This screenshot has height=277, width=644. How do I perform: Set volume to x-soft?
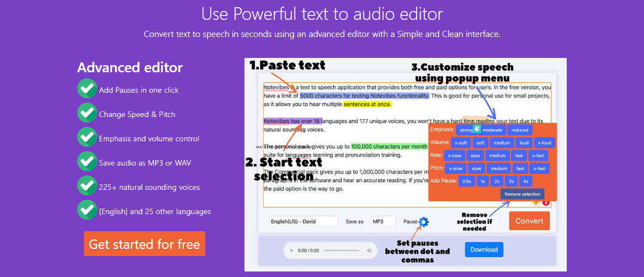(x=461, y=142)
